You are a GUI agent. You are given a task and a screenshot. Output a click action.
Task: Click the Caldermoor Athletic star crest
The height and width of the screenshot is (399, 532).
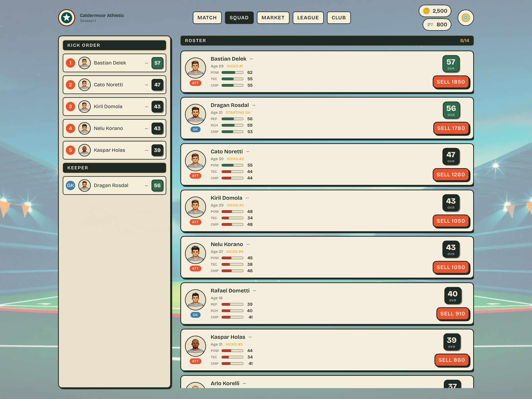pos(67,18)
